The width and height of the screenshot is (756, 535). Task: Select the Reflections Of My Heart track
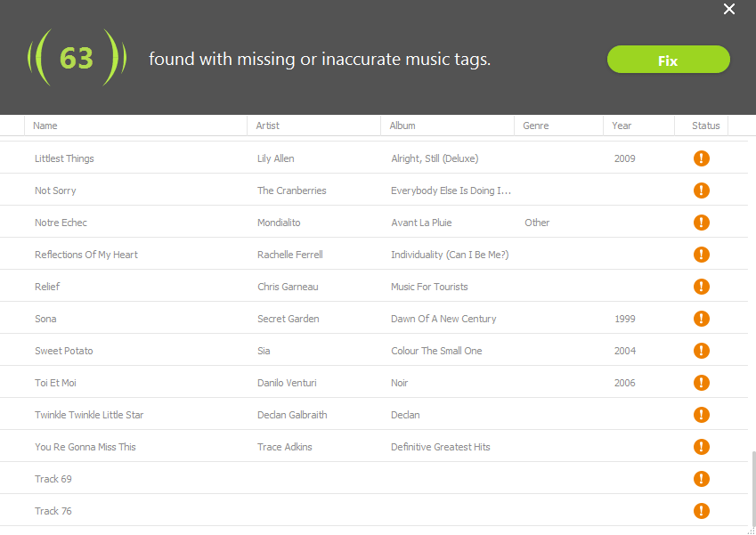pyautogui.click(x=86, y=255)
